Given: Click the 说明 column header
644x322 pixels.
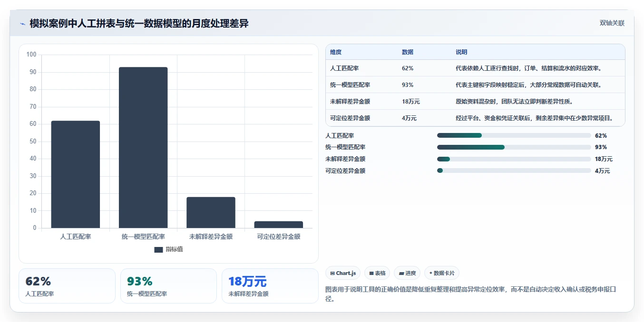Looking at the screenshot, I should 461,52.
